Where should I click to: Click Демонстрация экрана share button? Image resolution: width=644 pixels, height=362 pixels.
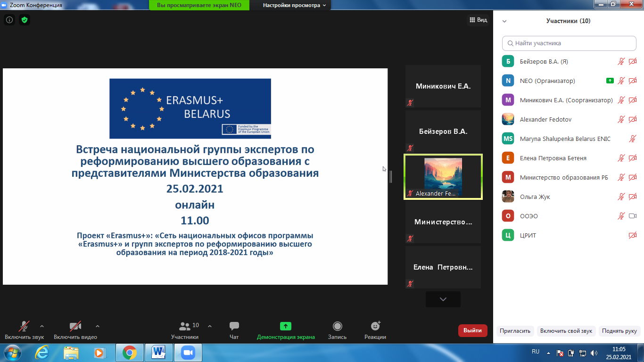click(286, 330)
